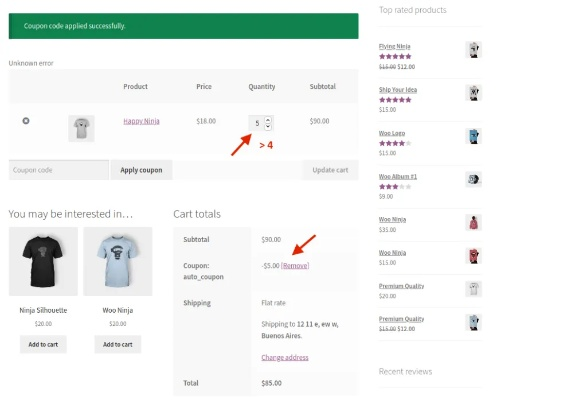Open the $35.00 Woo Ninja link
587x400 pixels.
tap(392, 219)
